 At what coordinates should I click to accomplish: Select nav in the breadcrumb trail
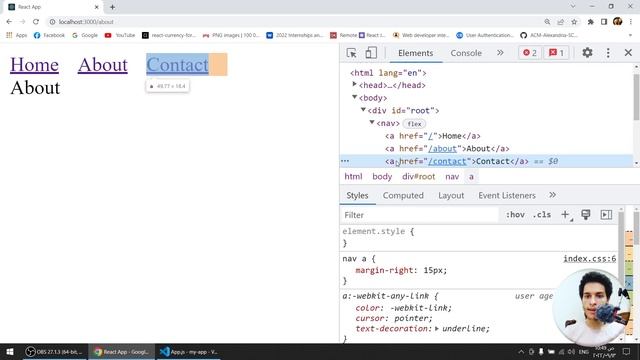pos(452,176)
